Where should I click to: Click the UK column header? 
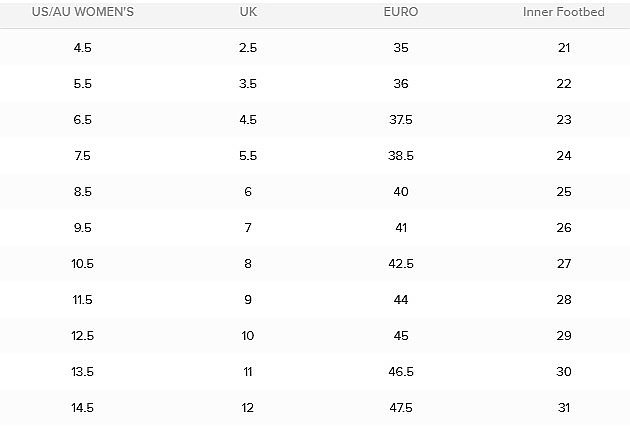[x=248, y=12]
